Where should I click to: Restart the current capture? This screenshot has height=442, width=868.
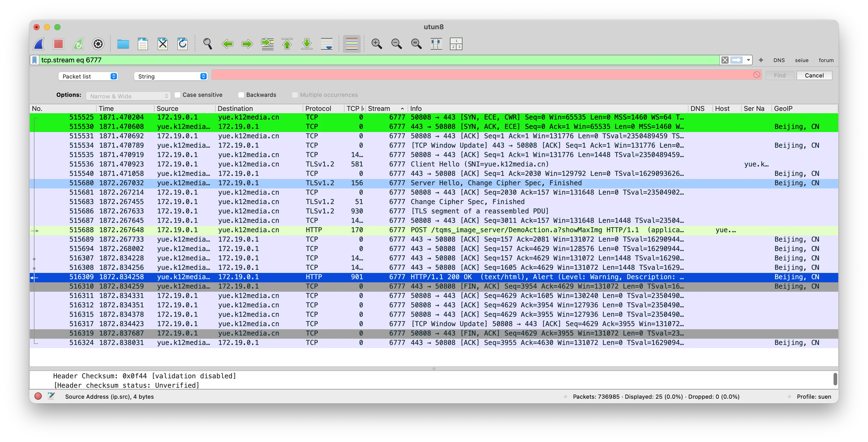pos(78,44)
